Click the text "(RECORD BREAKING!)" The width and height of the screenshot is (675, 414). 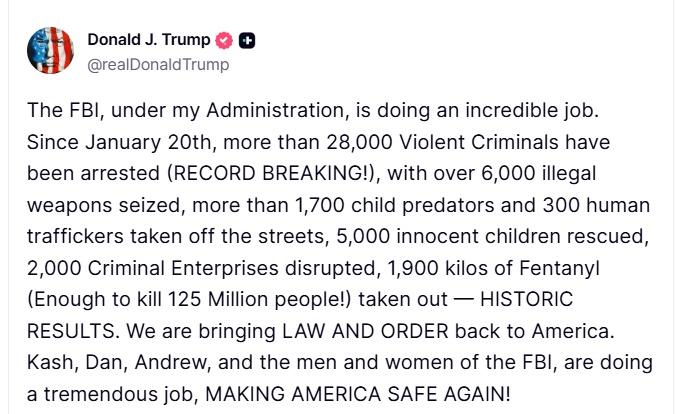(x=267, y=173)
